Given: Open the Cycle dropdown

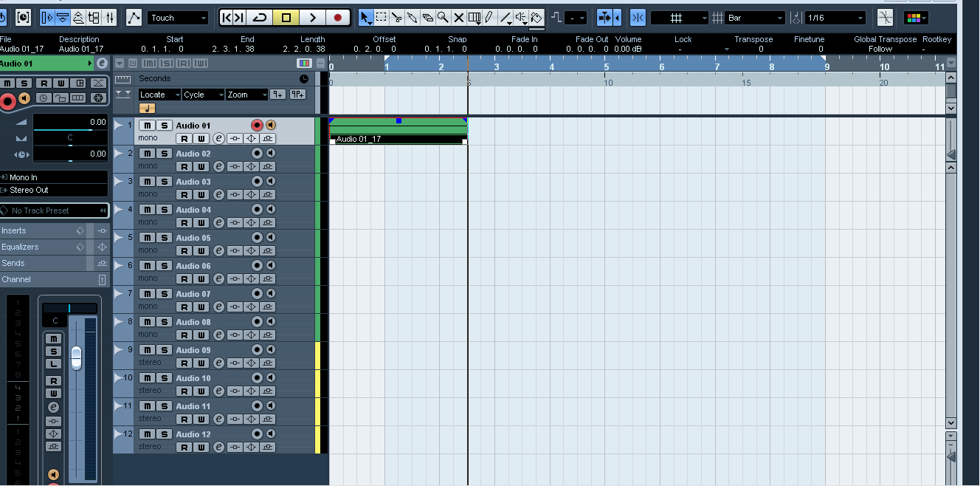Looking at the screenshot, I should pyautogui.click(x=204, y=95).
